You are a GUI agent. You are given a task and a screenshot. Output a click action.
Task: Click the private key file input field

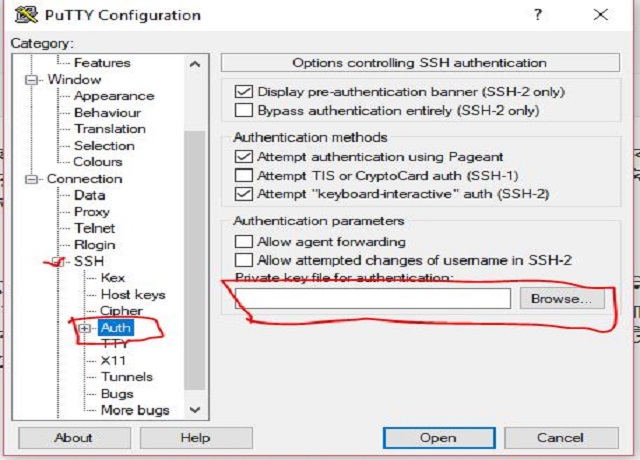click(x=373, y=299)
